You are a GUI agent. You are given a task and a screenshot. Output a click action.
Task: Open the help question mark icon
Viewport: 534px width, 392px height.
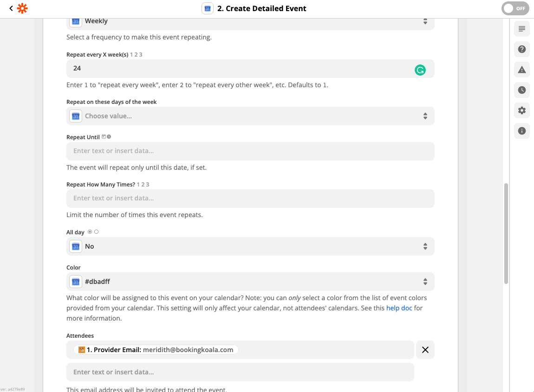pos(522,49)
